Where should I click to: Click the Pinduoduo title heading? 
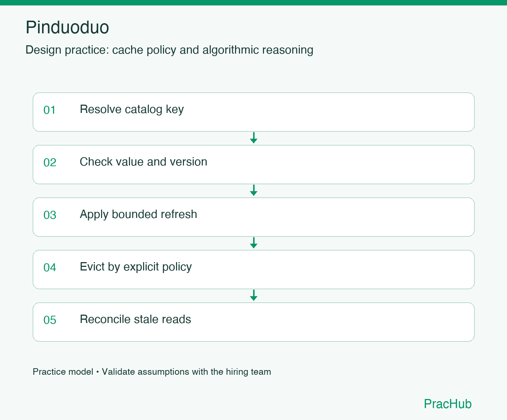(67, 28)
